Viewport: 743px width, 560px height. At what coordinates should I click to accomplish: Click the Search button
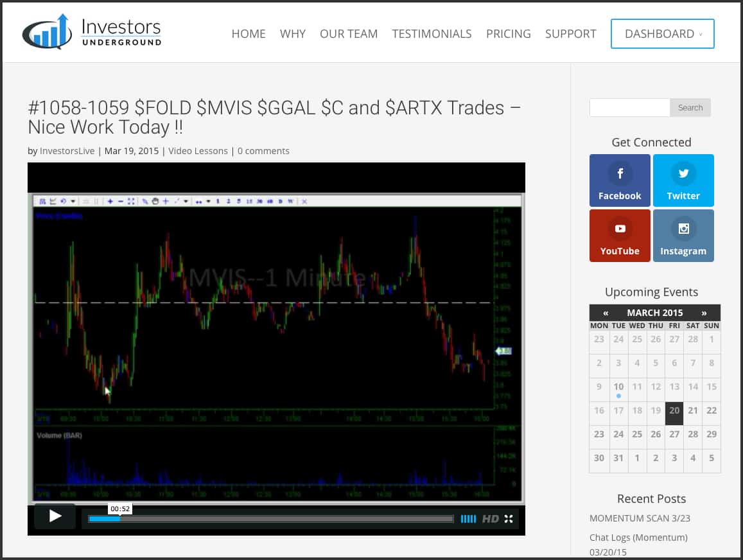690,107
